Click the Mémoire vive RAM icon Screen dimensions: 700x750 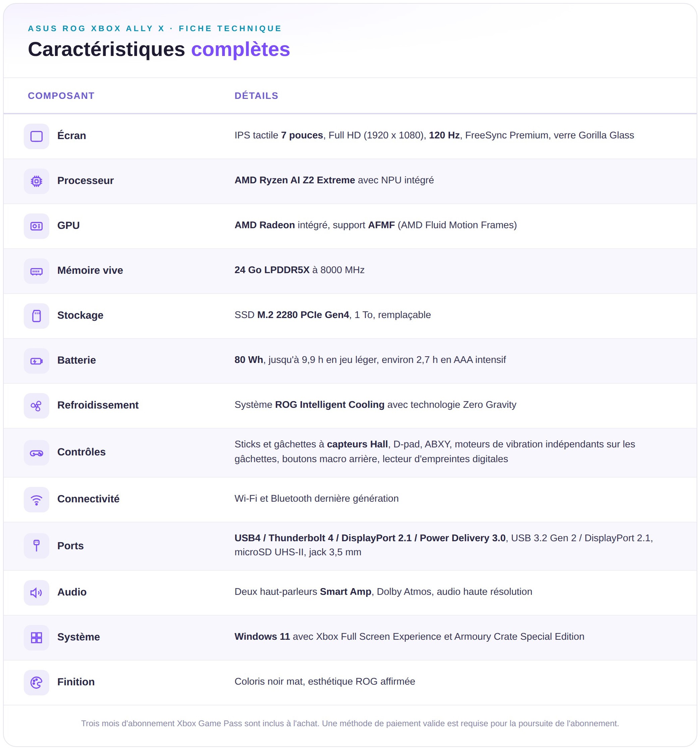click(37, 271)
